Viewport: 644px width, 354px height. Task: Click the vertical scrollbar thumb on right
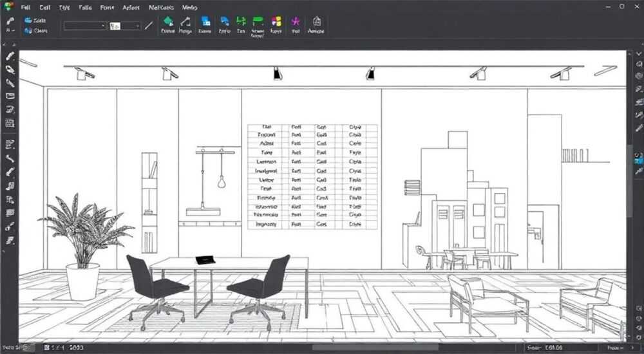(630, 181)
